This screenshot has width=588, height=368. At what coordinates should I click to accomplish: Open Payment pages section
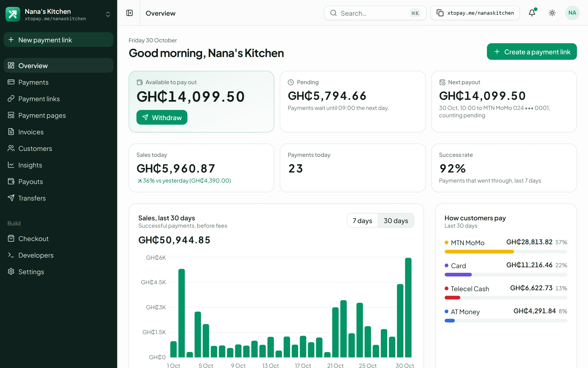pyautogui.click(x=59, y=115)
